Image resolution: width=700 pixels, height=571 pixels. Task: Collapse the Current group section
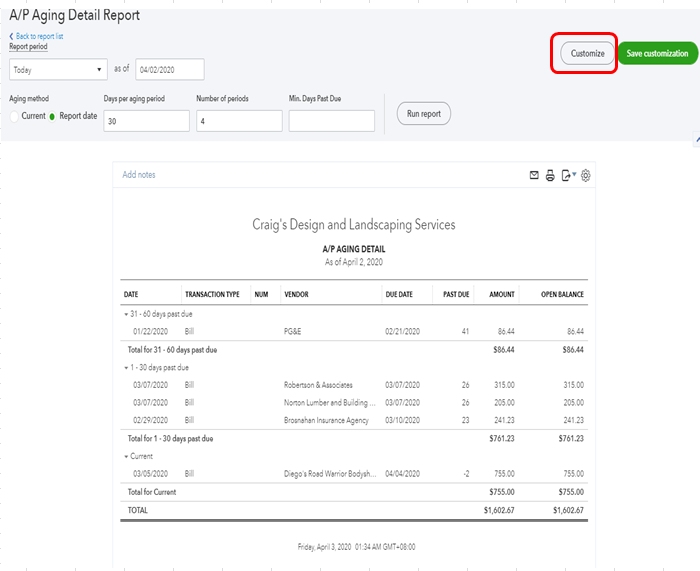pyautogui.click(x=126, y=456)
